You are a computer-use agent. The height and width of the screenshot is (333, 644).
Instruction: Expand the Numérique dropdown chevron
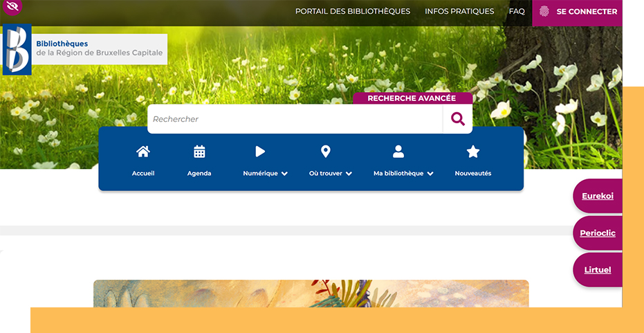(284, 174)
